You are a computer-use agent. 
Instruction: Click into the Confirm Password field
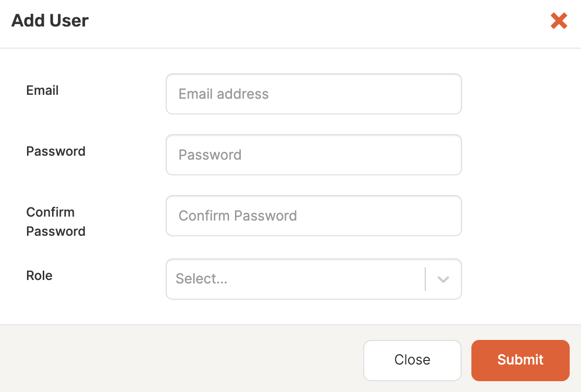(314, 216)
